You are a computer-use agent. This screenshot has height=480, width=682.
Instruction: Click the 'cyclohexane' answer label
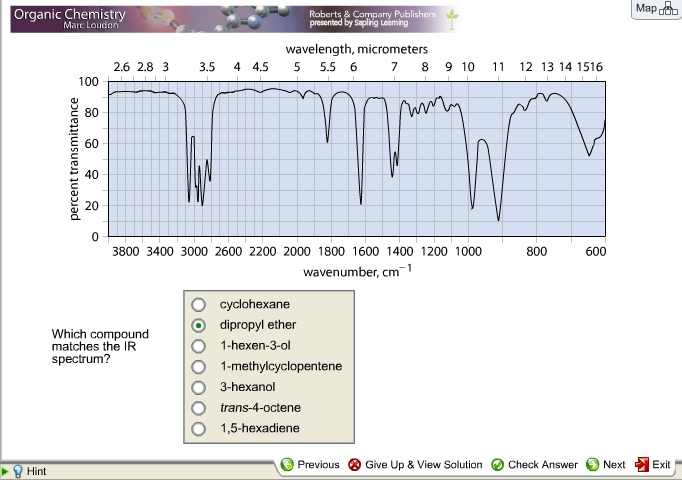point(254,304)
